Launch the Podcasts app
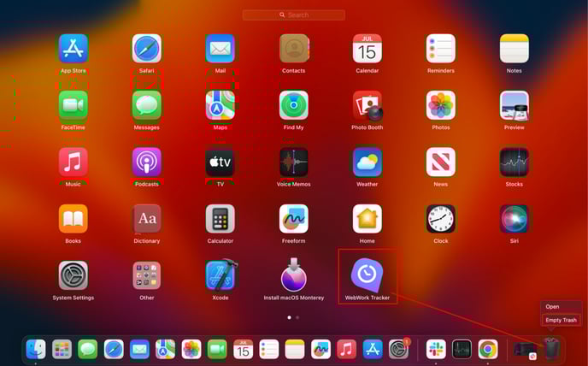 (147, 162)
